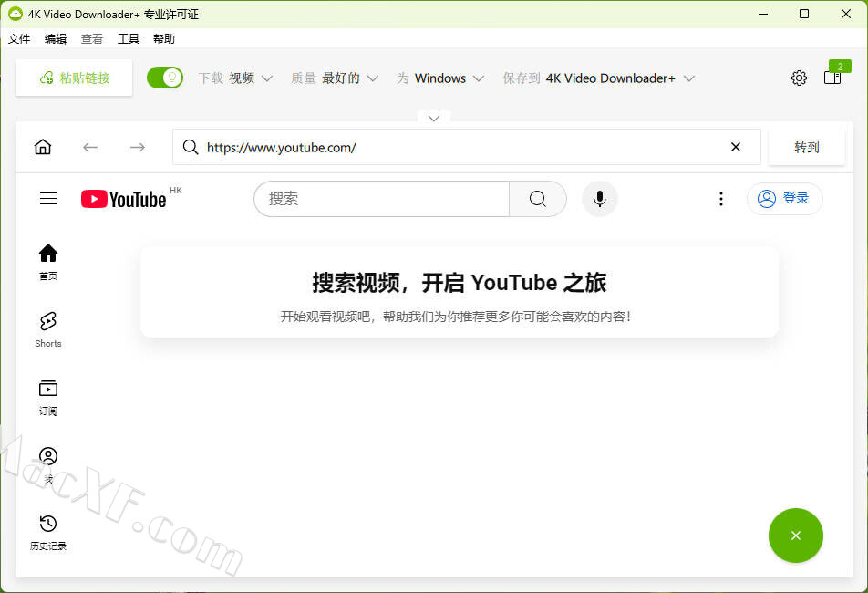The width and height of the screenshot is (868, 593).
Task: Click the YouTube 搜索 search box
Action: coord(381,199)
